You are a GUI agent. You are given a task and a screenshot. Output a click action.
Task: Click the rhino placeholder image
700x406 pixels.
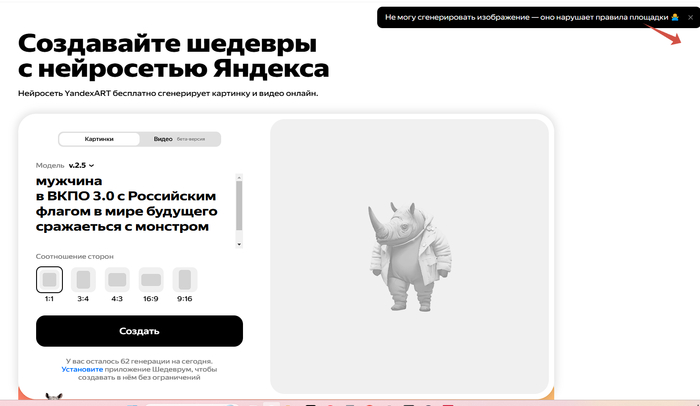[x=408, y=256]
